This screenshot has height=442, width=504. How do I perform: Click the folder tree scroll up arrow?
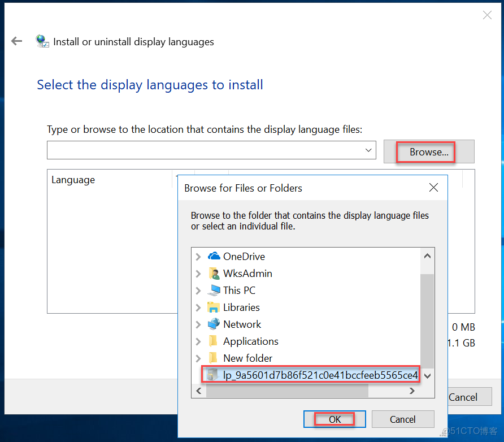point(427,256)
